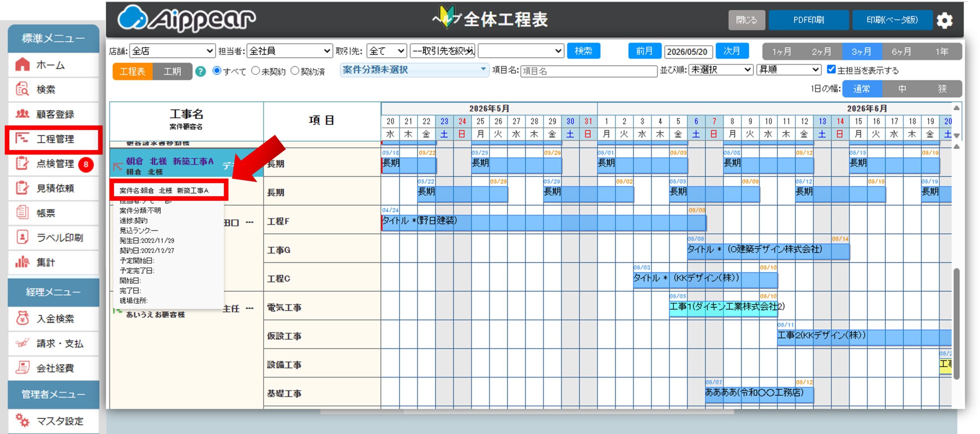
Task: Open the 会社経費 receipt icon
Action: pos(22,368)
